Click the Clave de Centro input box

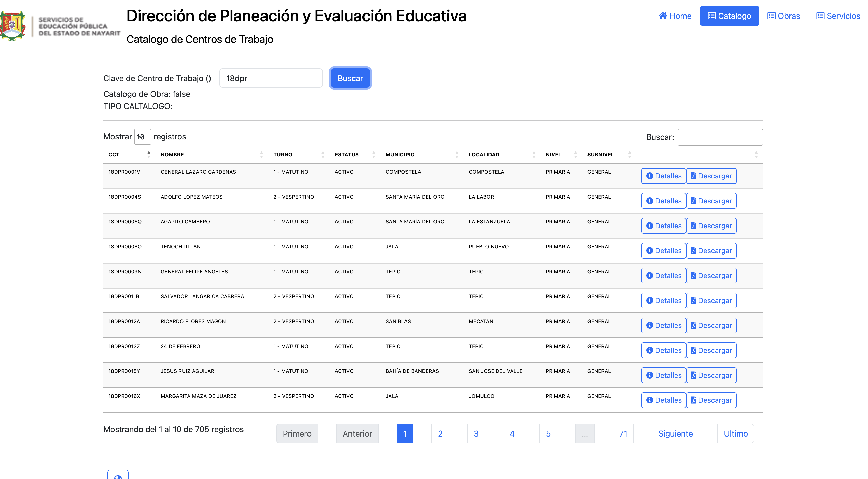click(271, 78)
